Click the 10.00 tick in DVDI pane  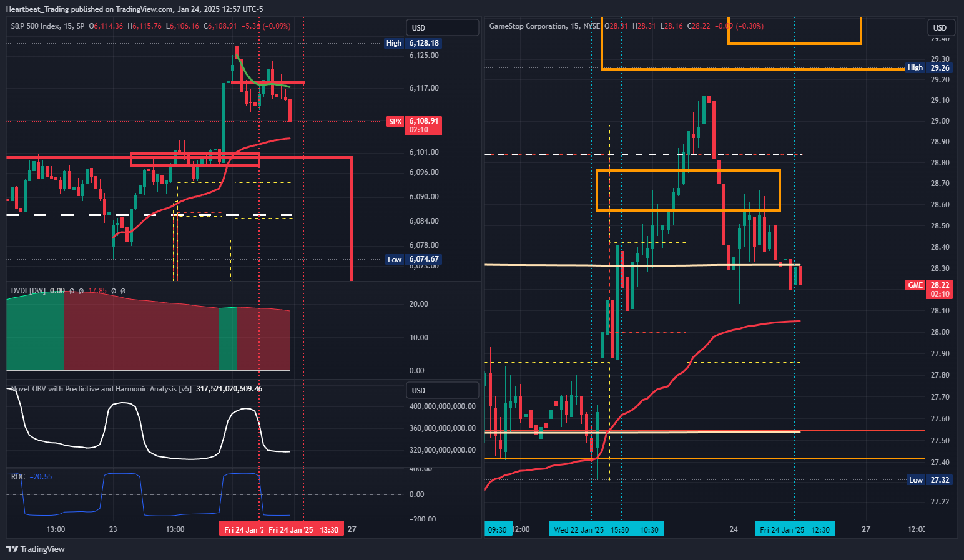tap(419, 338)
